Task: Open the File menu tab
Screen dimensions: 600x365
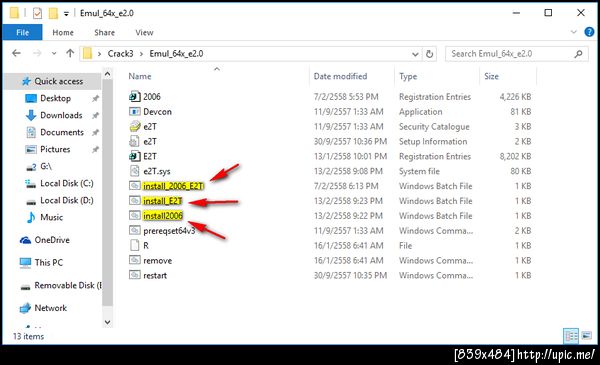Action: pyautogui.click(x=23, y=33)
